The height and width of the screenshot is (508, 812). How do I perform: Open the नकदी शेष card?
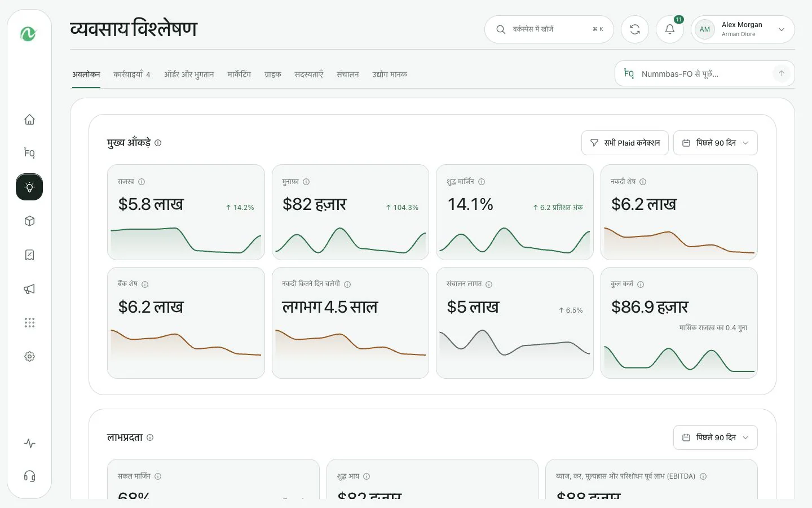[x=679, y=212]
